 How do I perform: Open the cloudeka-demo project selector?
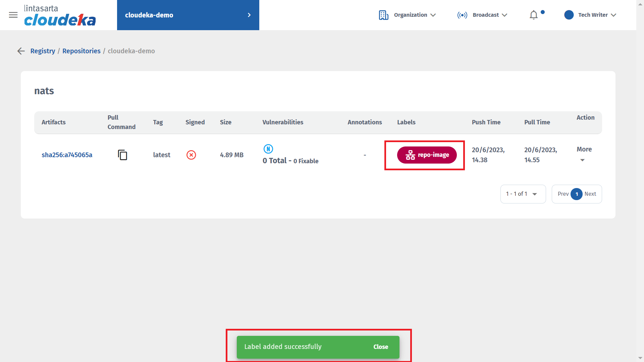[x=188, y=15]
